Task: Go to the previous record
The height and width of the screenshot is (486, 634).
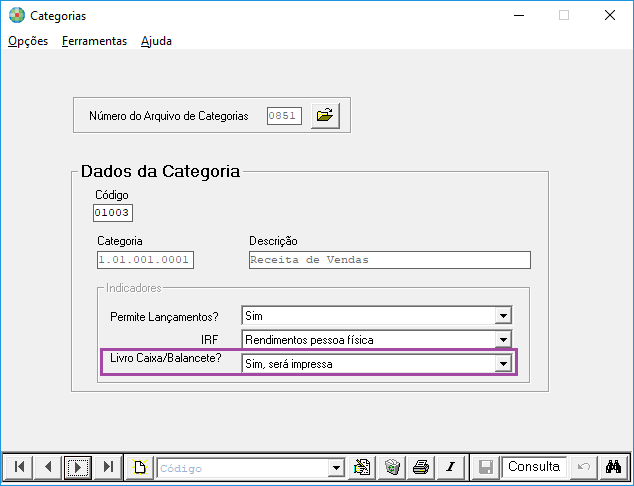Action: 48,467
